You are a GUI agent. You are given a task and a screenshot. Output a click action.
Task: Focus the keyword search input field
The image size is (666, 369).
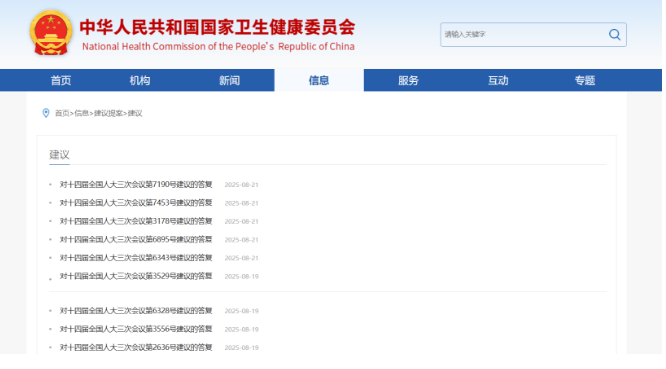533,34
